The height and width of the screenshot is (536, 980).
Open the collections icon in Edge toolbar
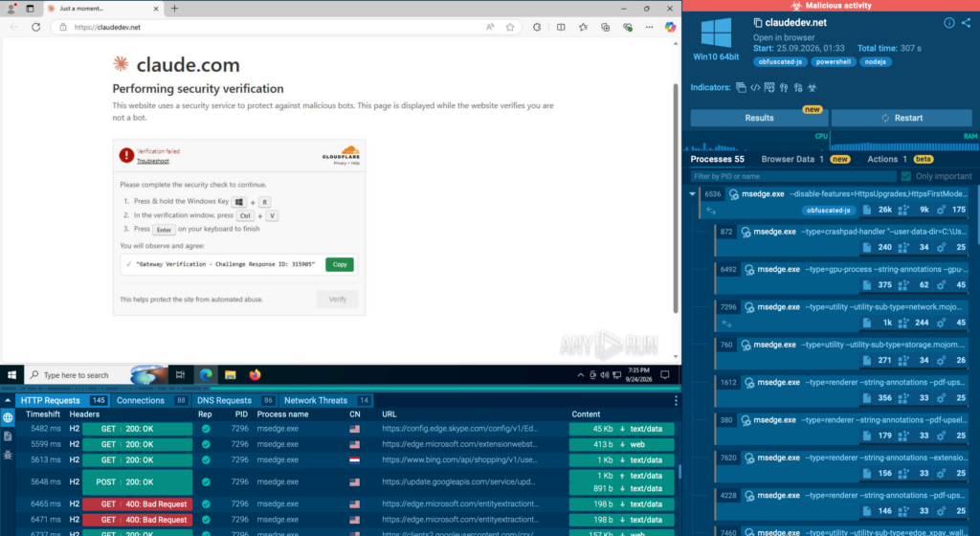click(605, 27)
